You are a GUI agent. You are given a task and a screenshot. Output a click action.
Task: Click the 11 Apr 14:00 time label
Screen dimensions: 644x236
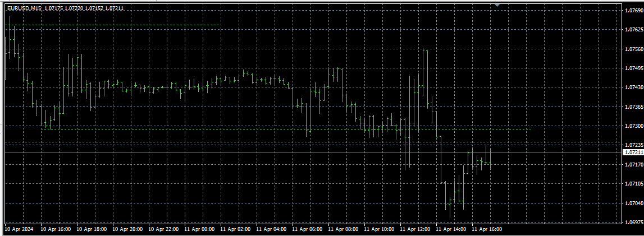click(451, 229)
